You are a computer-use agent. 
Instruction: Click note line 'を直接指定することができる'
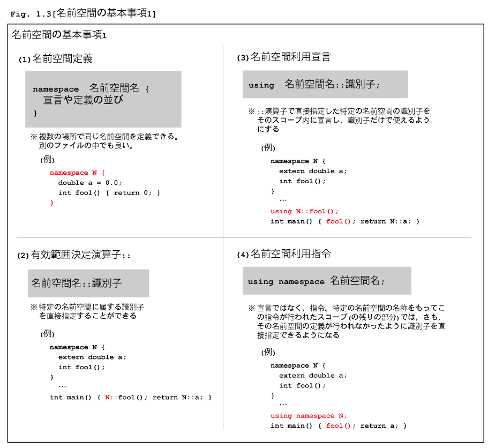[88, 316]
